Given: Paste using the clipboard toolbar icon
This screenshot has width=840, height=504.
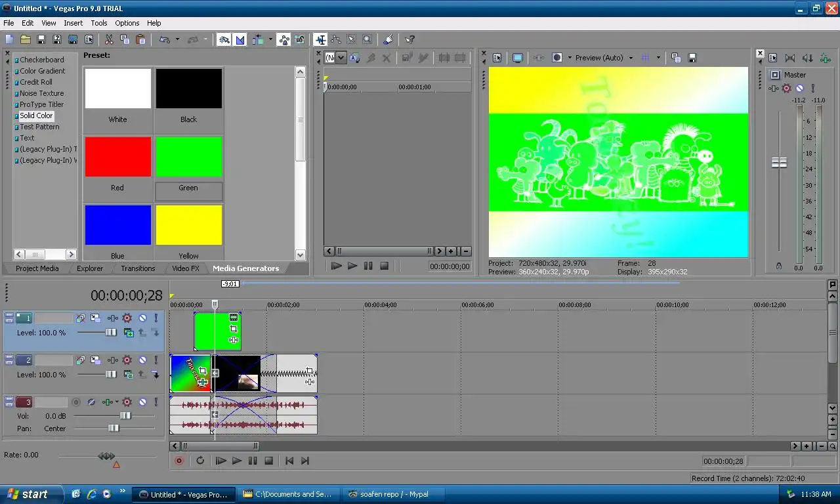Looking at the screenshot, I should click(140, 39).
